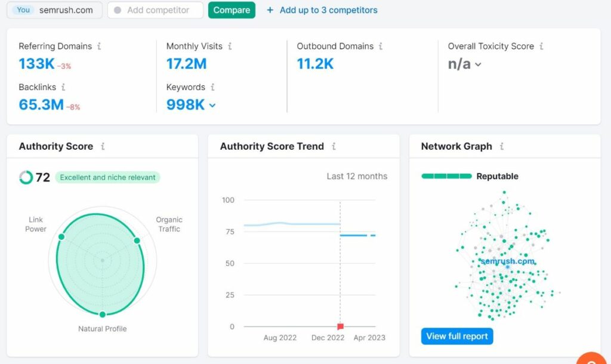The image size is (611, 364).
Task: Click the Add competitor input field
Action: click(x=156, y=10)
